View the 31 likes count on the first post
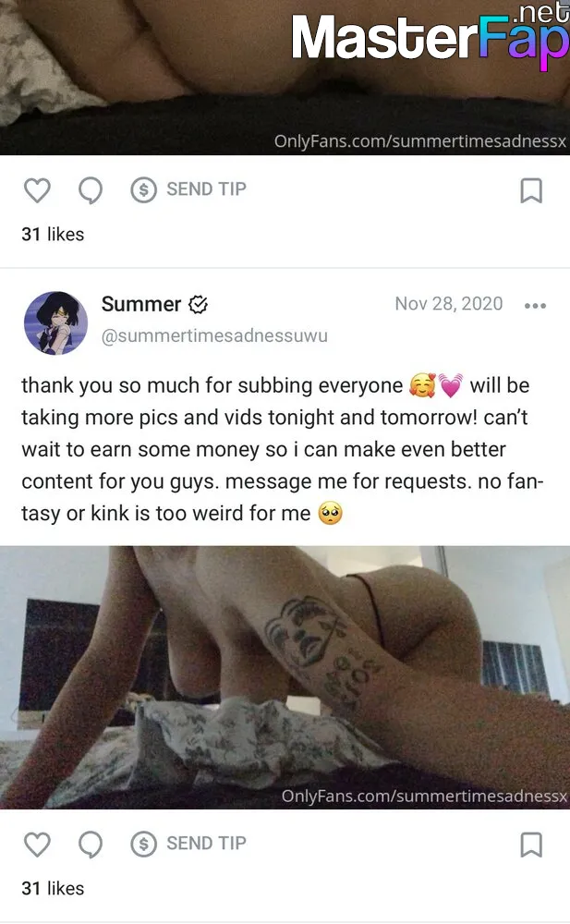This screenshot has width=570, height=924. (x=53, y=235)
